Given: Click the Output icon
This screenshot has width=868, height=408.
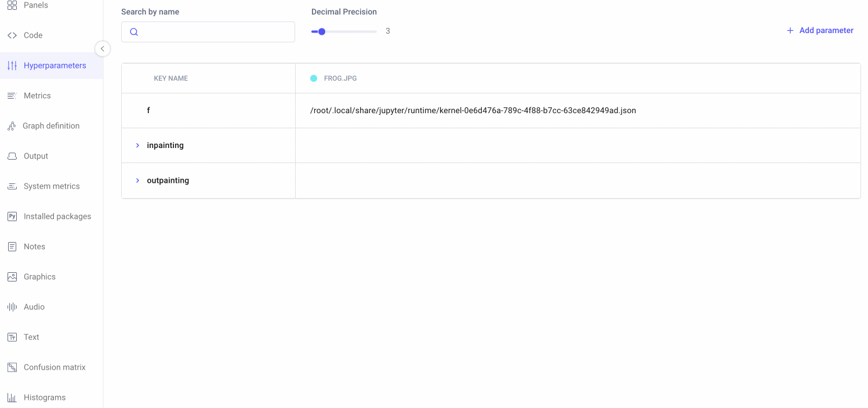Looking at the screenshot, I should pyautogui.click(x=12, y=156).
